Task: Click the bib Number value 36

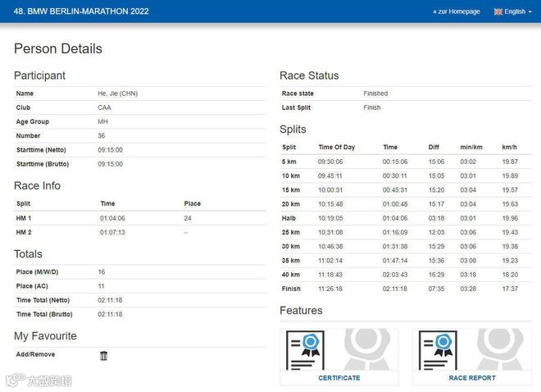Action: [101, 135]
